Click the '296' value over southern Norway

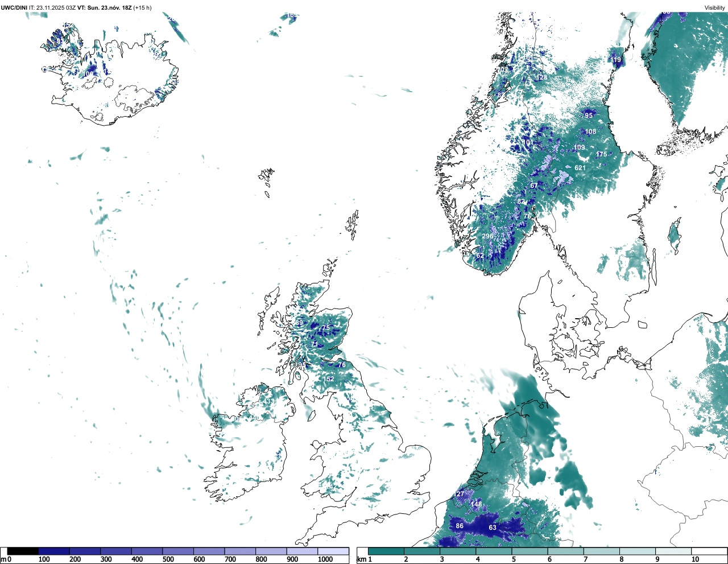(487, 236)
